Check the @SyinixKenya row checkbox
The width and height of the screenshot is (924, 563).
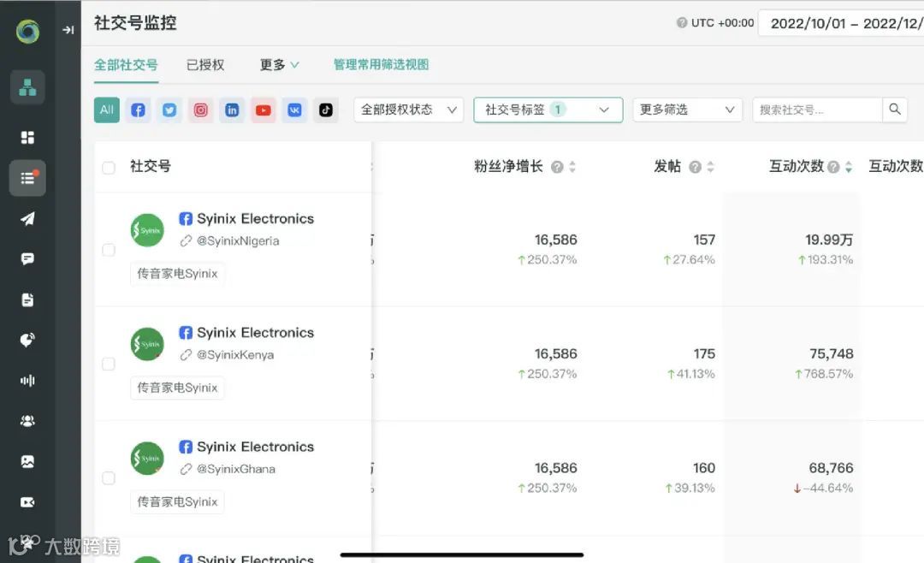pyautogui.click(x=109, y=364)
